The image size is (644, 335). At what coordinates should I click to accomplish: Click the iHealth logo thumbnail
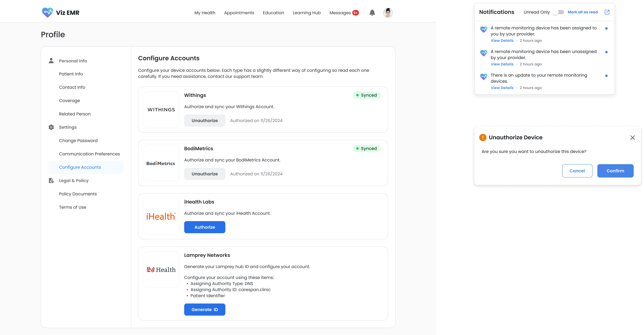pyautogui.click(x=161, y=216)
